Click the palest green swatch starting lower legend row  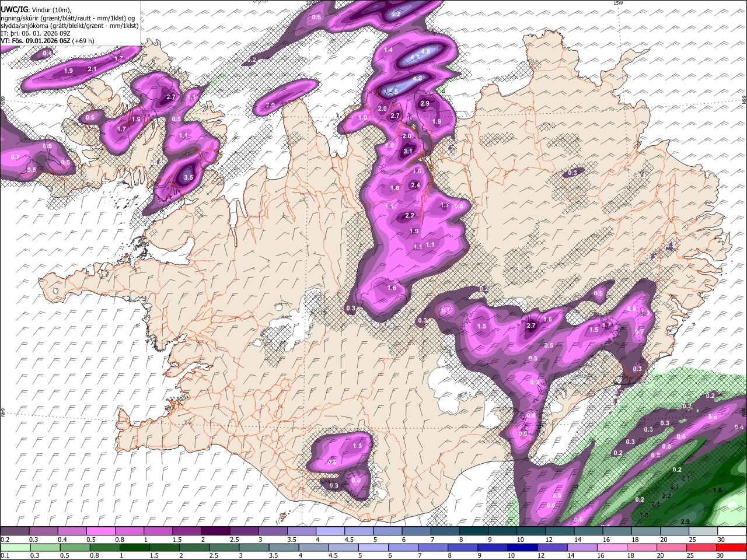pos(15,547)
